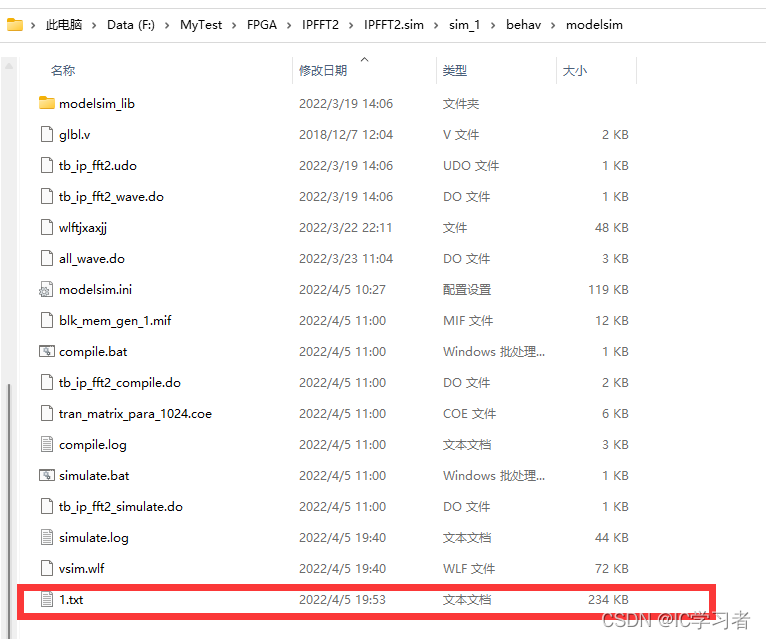The width and height of the screenshot is (766, 639).
Task: Select the file name 1.txt
Action: [71, 599]
